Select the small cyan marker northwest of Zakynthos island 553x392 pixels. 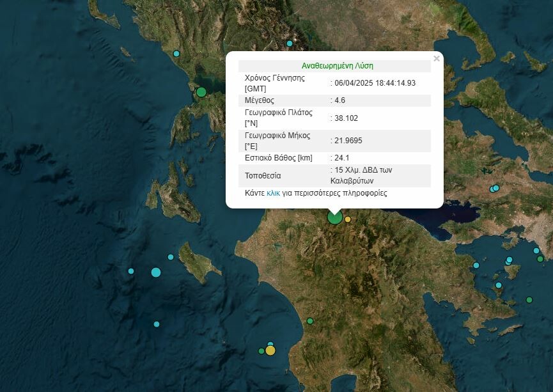171,257
